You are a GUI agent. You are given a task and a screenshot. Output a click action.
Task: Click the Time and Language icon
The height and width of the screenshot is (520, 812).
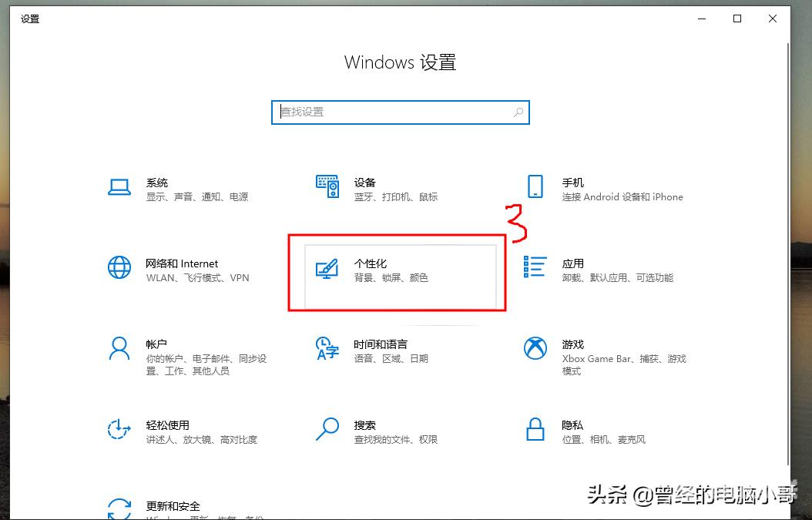[x=327, y=349]
